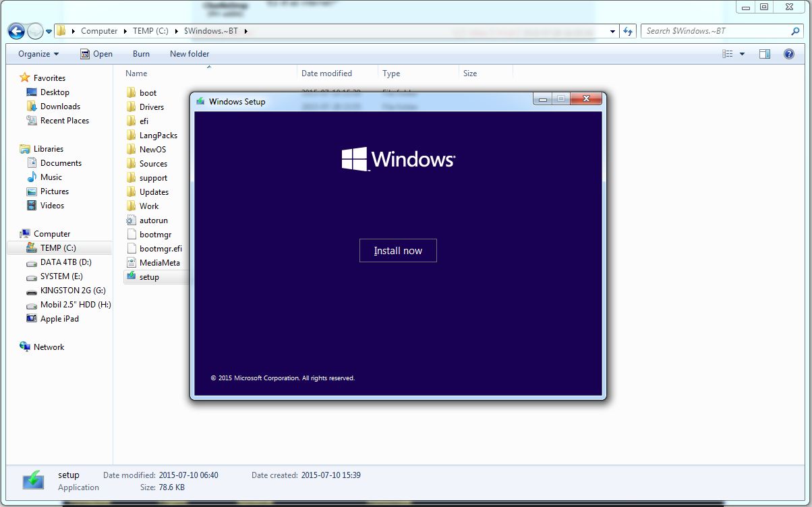
Task: Click setup icon in the details pane
Action: pyautogui.click(x=34, y=480)
